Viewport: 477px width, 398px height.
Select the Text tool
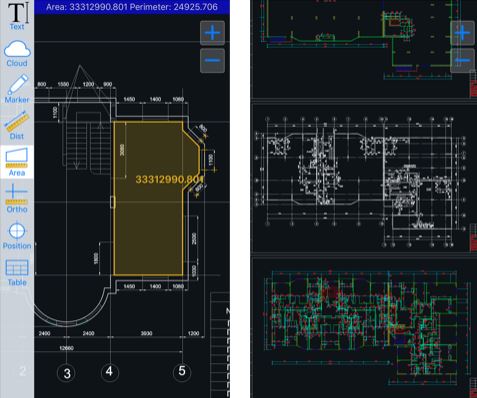pyautogui.click(x=17, y=16)
